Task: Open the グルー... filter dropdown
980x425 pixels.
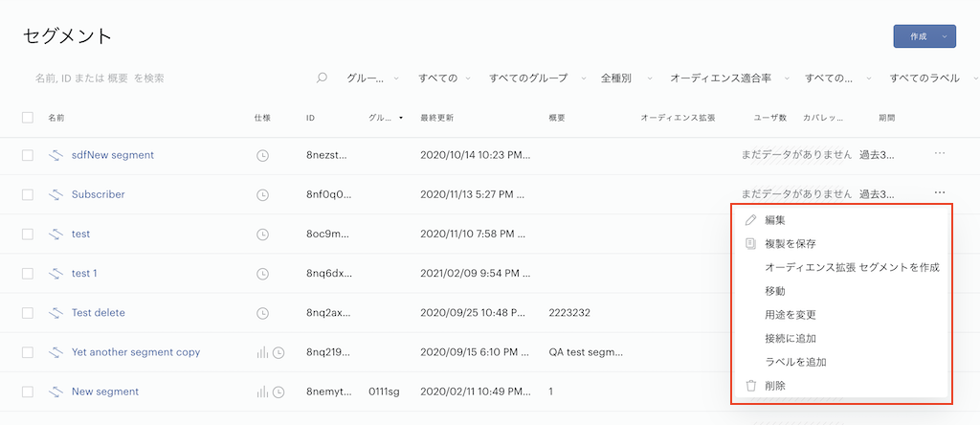Action: [x=373, y=78]
